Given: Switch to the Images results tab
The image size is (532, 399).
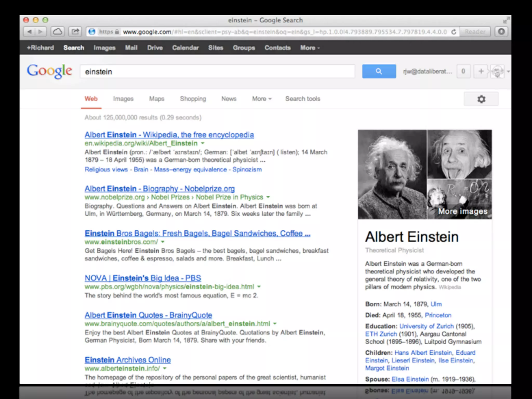Looking at the screenshot, I should [x=123, y=99].
